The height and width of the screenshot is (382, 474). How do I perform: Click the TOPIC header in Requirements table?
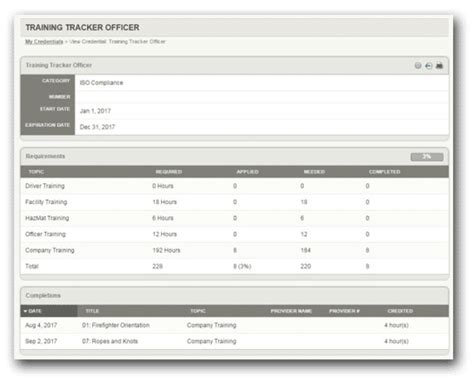36,172
